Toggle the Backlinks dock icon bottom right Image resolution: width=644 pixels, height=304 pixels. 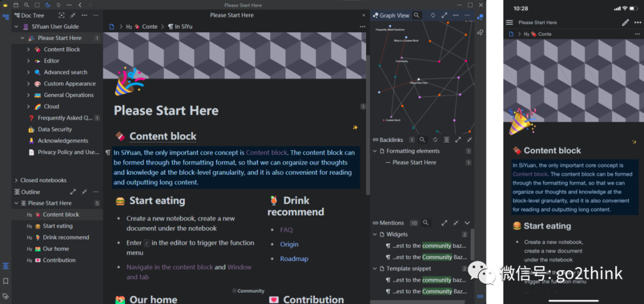(x=480, y=296)
